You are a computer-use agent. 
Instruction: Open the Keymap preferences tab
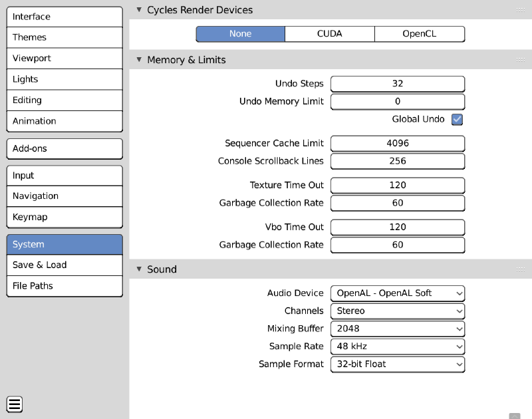pos(65,217)
